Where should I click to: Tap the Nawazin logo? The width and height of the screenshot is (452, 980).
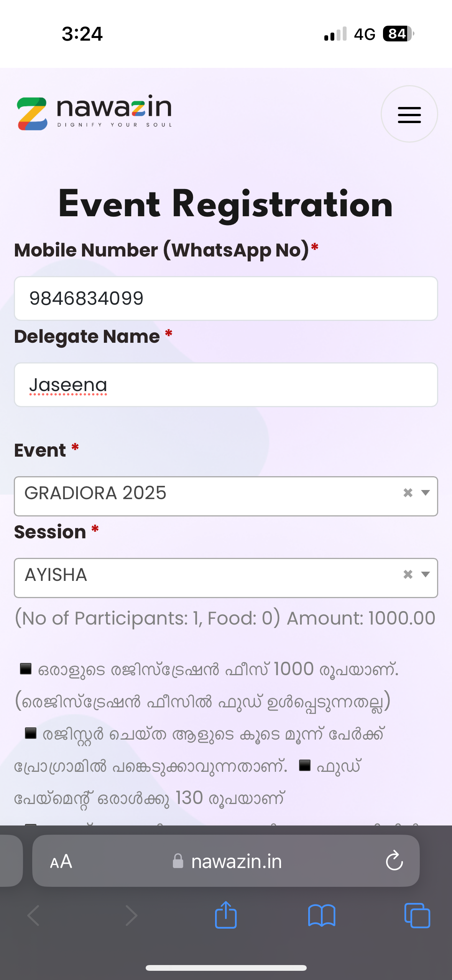click(x=94, y=113)
